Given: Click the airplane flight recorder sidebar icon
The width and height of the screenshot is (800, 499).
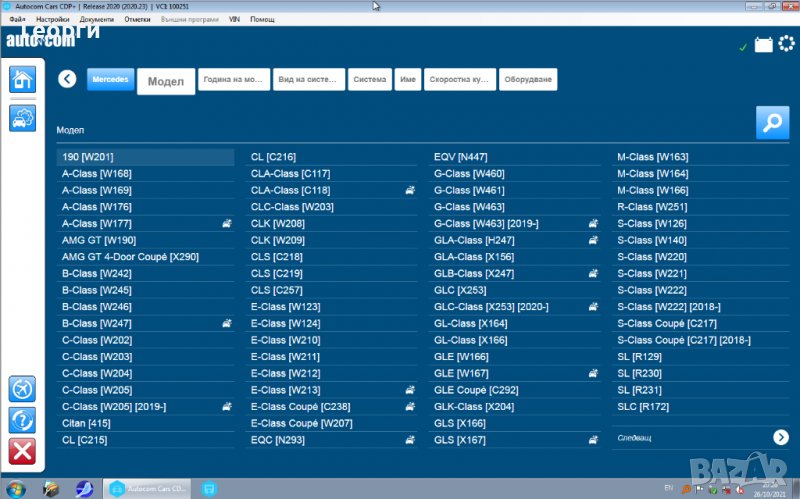Looking at the screenshot, I should (22, 388).
